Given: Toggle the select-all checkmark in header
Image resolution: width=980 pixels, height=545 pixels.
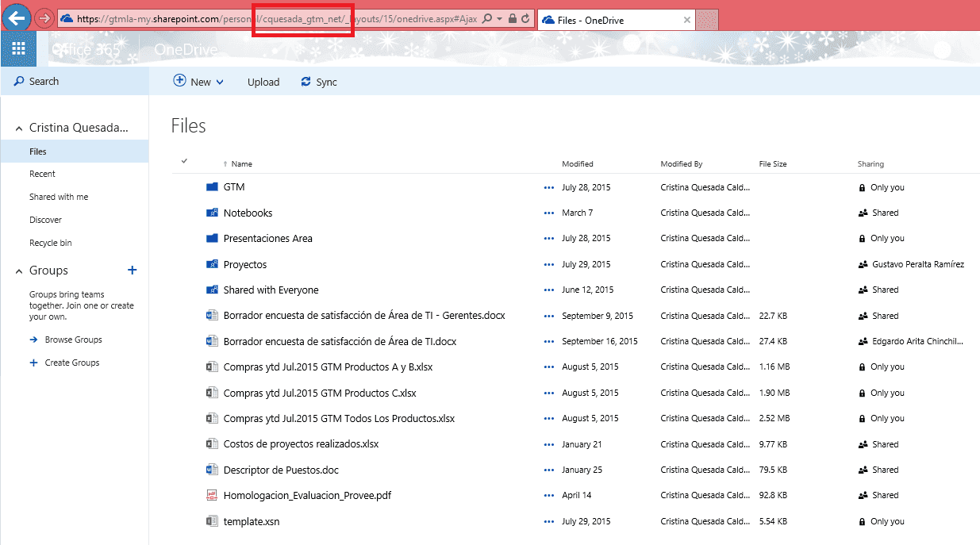Looking at the screenshot, I should click(184, 161).
